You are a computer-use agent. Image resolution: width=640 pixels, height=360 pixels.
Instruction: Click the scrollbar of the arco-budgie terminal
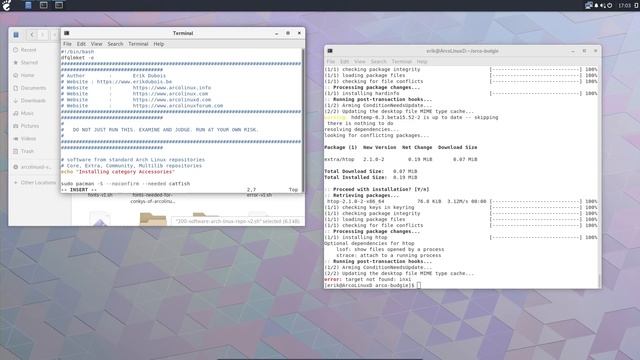point(599,177)
